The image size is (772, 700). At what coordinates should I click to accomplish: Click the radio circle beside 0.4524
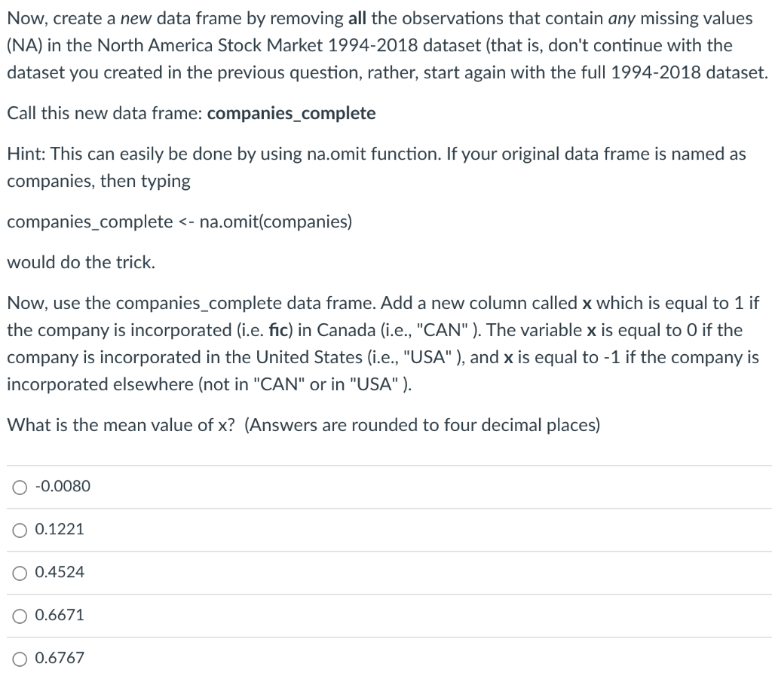pyautogui.click(x=19, y=573)
